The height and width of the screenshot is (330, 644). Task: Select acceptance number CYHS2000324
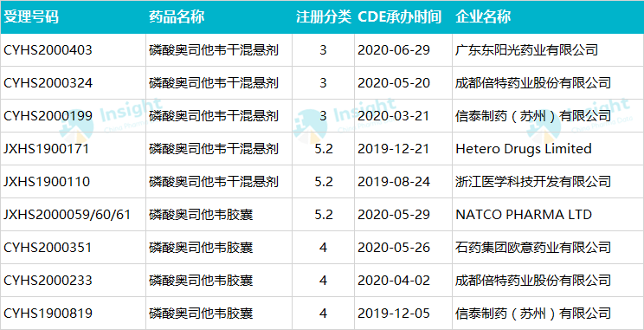click(48, 83)
